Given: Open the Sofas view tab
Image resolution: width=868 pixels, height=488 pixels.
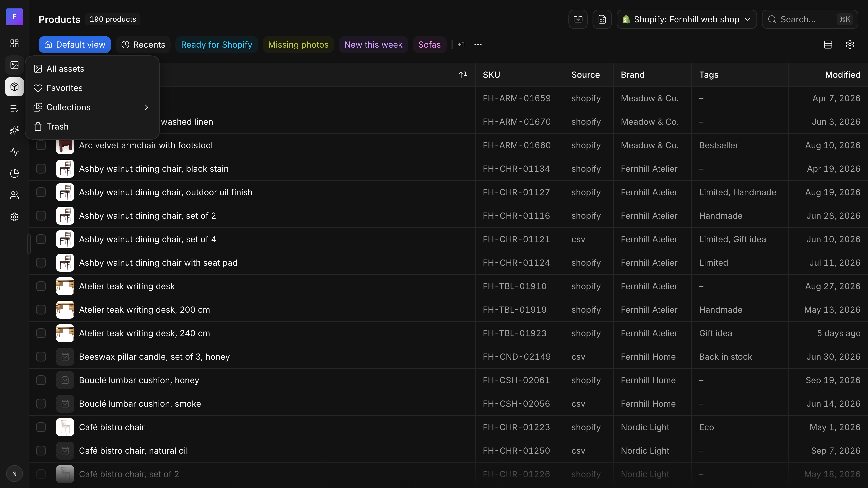Looking at the screenshot, I should (x=429, y=44).
